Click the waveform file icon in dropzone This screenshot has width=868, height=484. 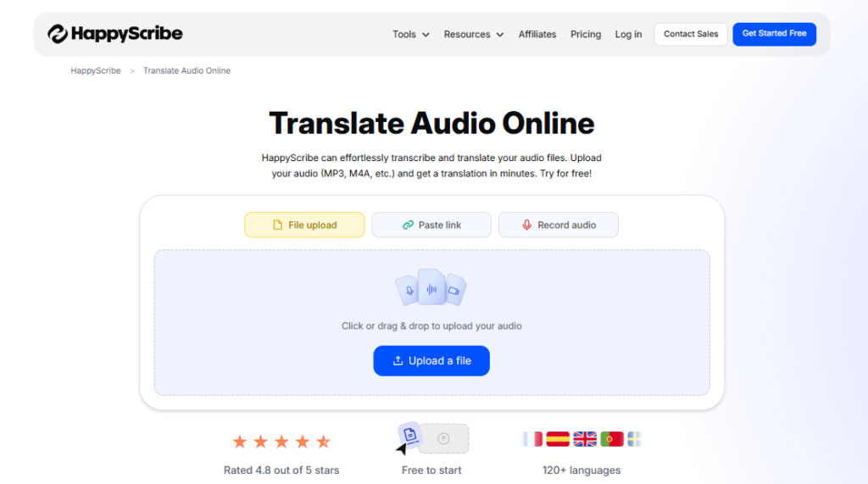coord(431,287)
